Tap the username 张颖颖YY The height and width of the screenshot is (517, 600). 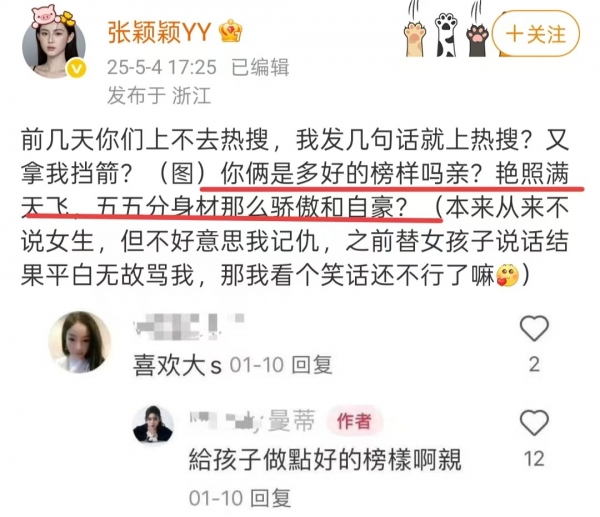[160, 31]
